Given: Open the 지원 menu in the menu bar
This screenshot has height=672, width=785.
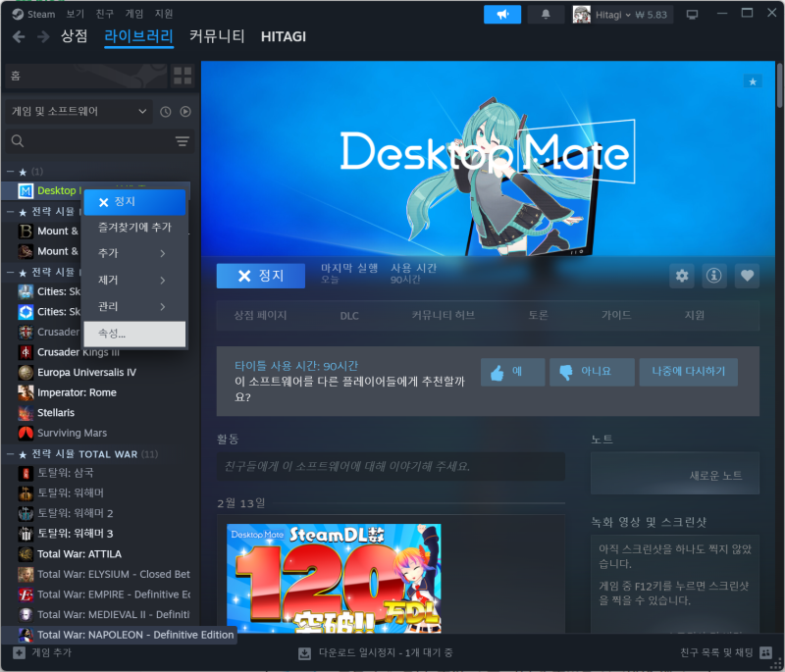Looking at the screenshot, I should click(x=163, y=14).
